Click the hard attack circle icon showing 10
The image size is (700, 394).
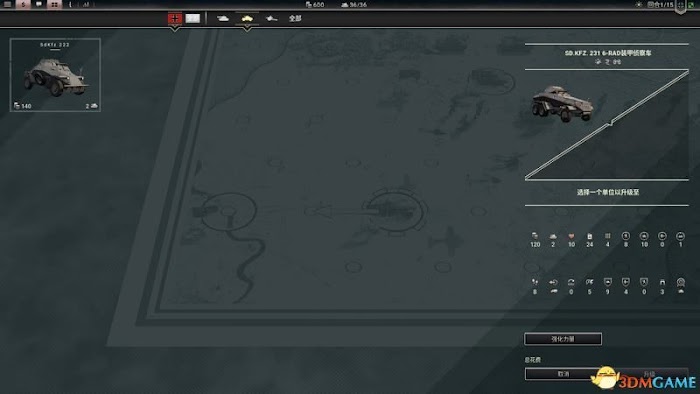point(644,236)
